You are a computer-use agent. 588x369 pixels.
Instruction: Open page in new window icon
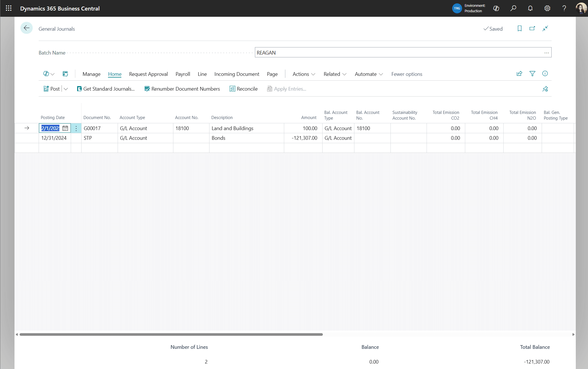click(532, 28)
